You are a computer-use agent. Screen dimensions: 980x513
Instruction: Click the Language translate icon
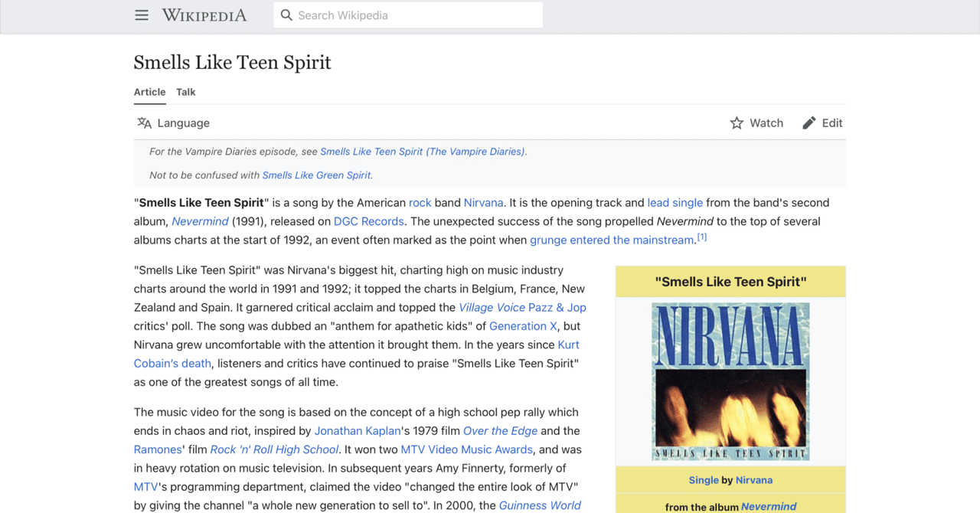pyautogui.click(x=144, y=123)
